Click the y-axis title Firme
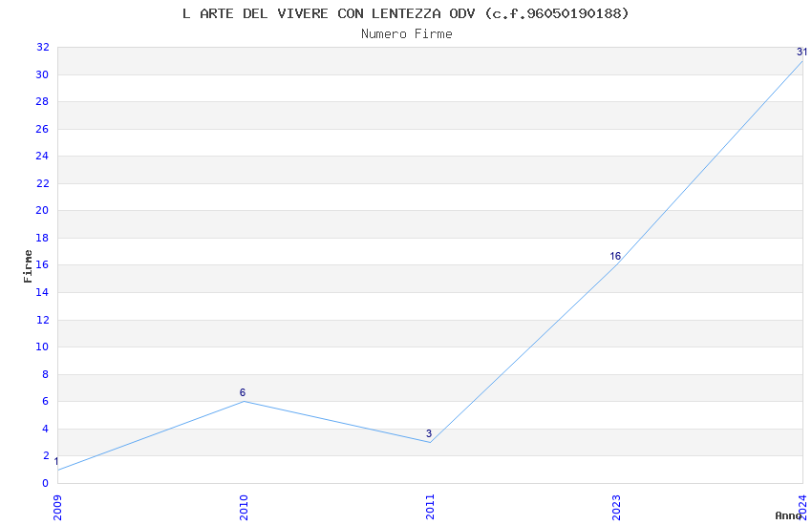Image resolution: width=812 pixels, height=525 pixels. pyautogui.click(x=28, y=266)
